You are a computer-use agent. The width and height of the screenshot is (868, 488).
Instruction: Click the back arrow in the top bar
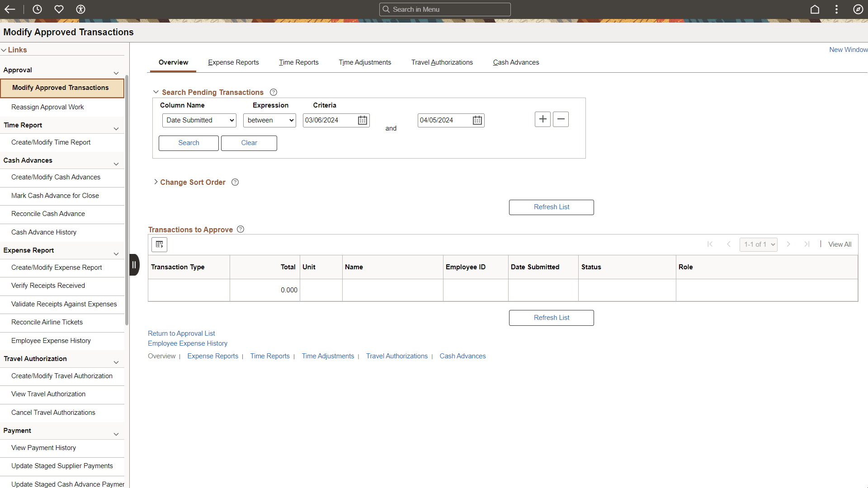point(10,9)
